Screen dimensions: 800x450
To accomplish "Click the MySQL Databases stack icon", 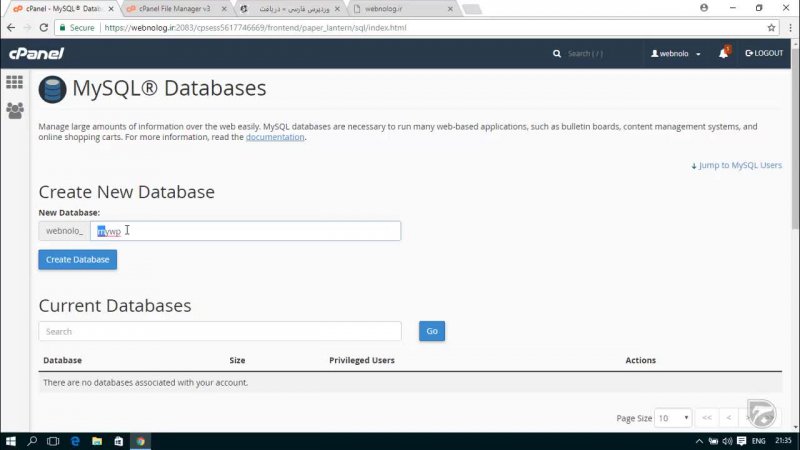I will [x=52, y=89].
